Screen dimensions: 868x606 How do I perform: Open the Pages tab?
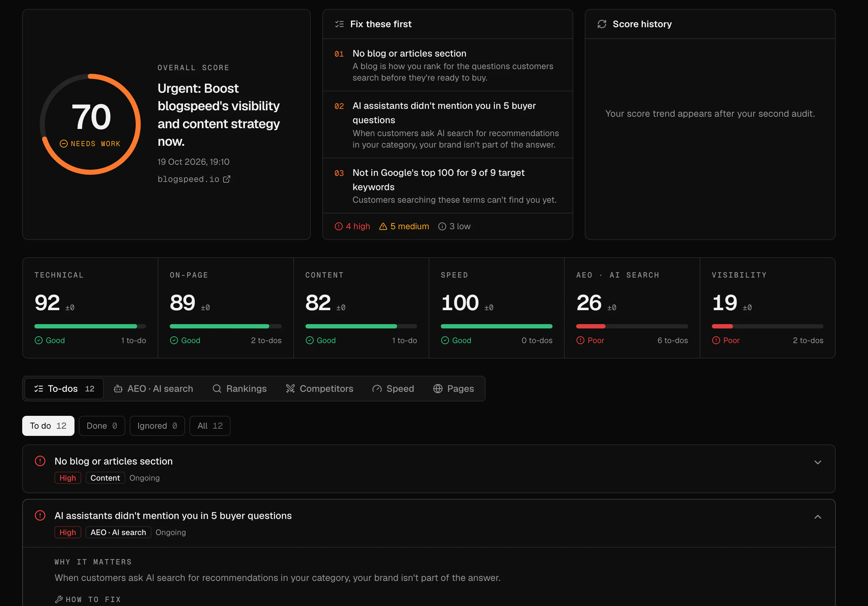pos(453,389)
